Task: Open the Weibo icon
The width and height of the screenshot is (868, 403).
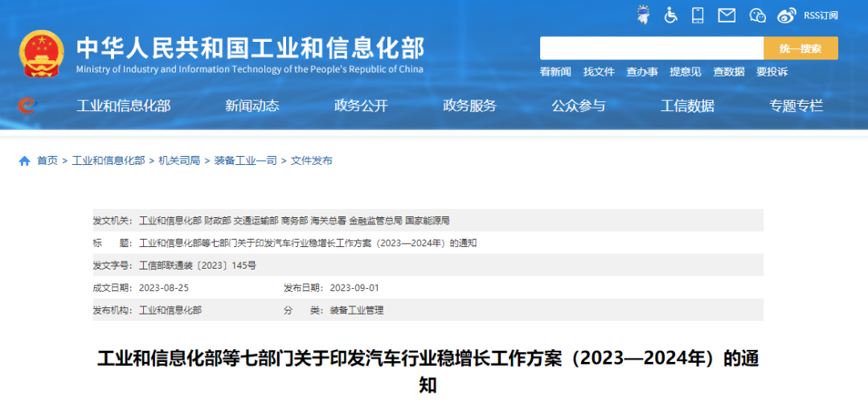Action: click(786, 15)
